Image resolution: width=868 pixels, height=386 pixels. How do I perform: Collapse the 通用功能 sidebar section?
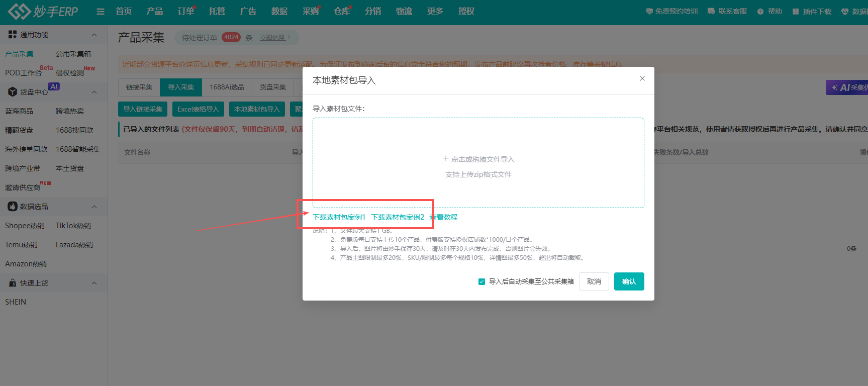(94, 35)
